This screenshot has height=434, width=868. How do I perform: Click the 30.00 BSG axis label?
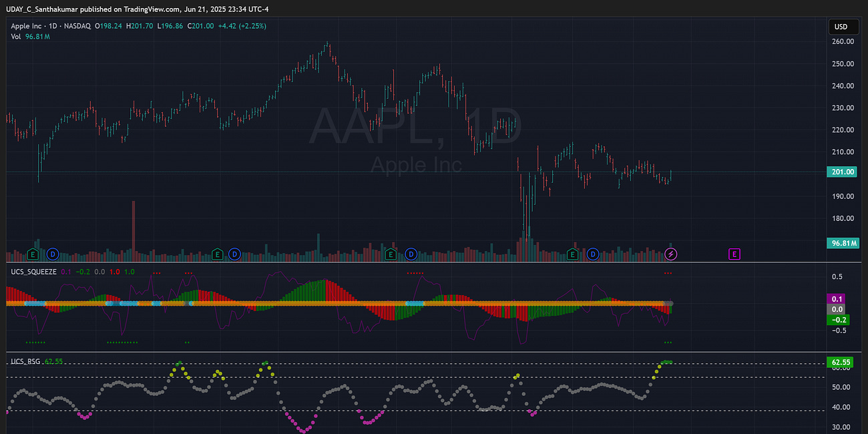pyautogui.click(x=842, y=427)
